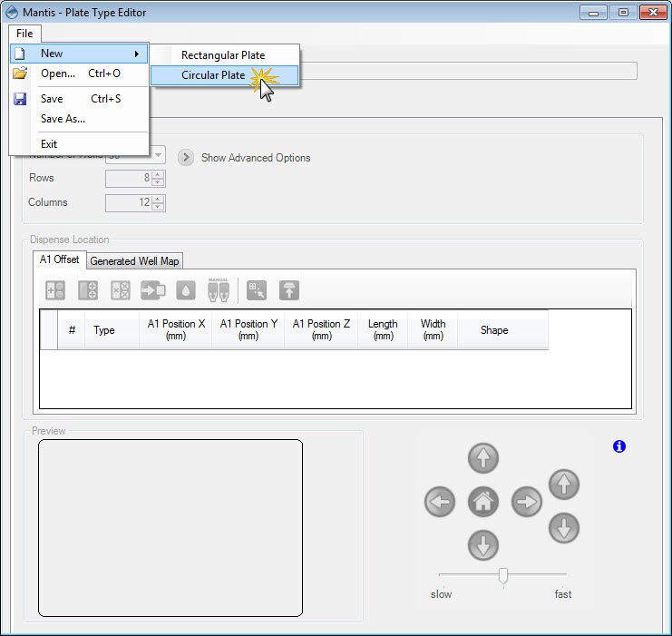Expand the New submenu arrow
The height and width of the screenshot is (636, 672).
click(x=137, y=54)
